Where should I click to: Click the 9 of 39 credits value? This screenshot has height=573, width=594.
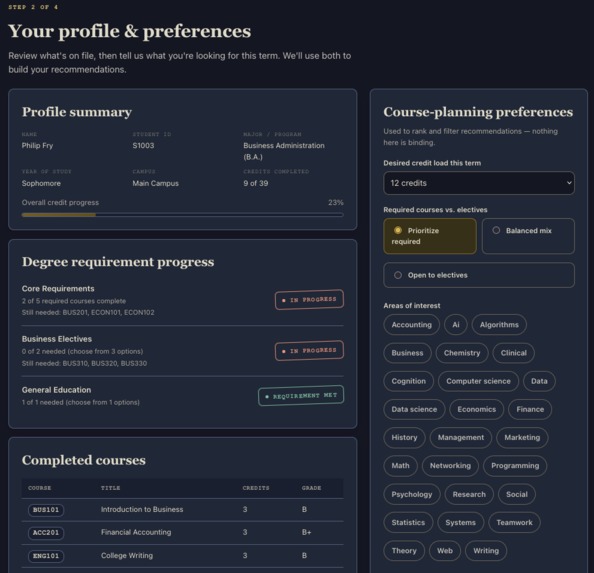coord(256,183)
